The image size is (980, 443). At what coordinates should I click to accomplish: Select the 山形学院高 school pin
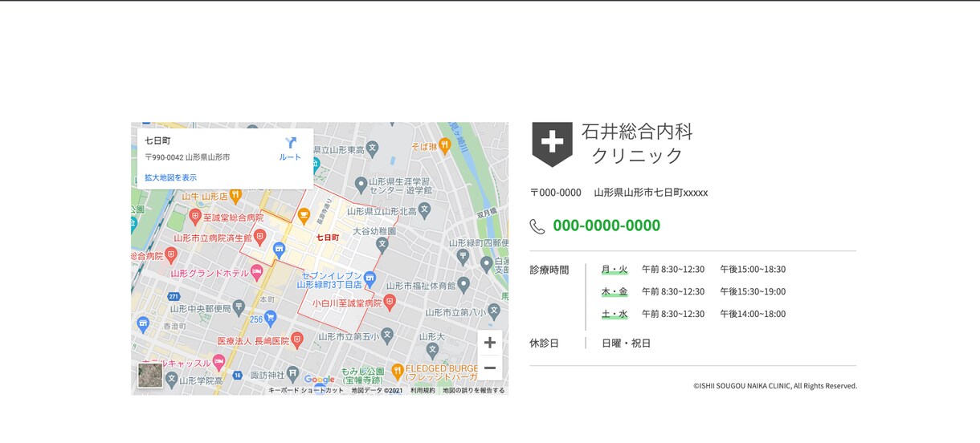click(x=171, y=379)
